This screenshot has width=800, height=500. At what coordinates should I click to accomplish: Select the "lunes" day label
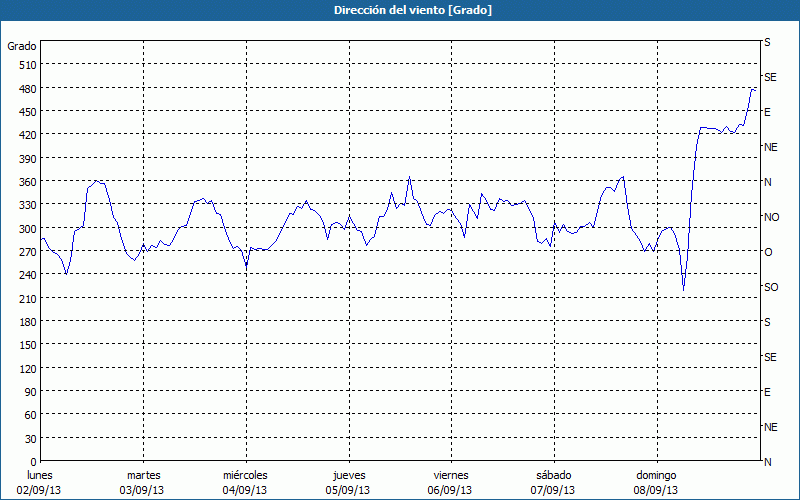pyautogui.click(x=40, y=475)
